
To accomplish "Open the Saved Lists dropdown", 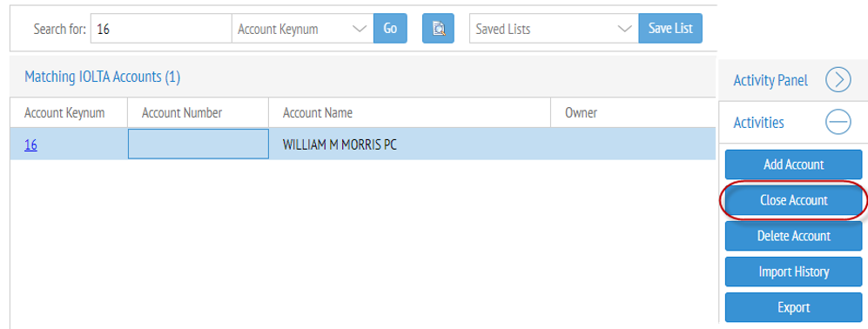I will pyautogui.click(x=554, y=29).
